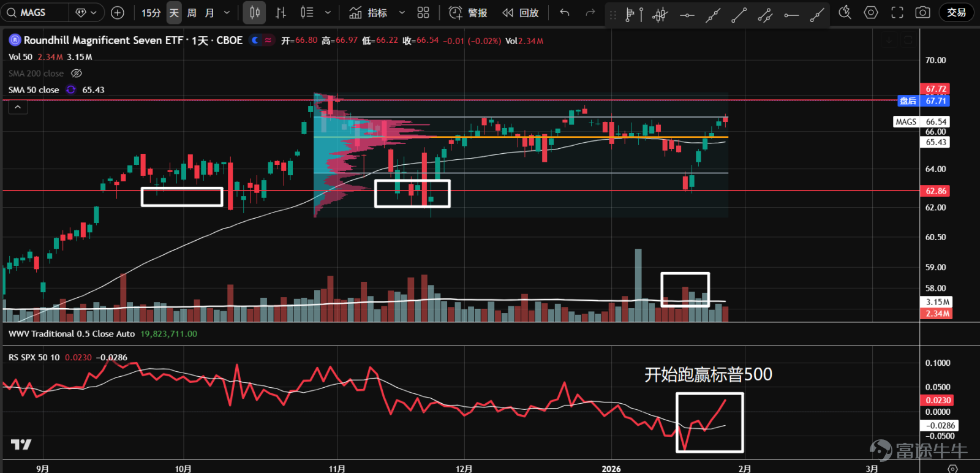The height and width of the screenshot is (473, 980).
Task: Select the parallel channel drawing tool
Action: 765,15
